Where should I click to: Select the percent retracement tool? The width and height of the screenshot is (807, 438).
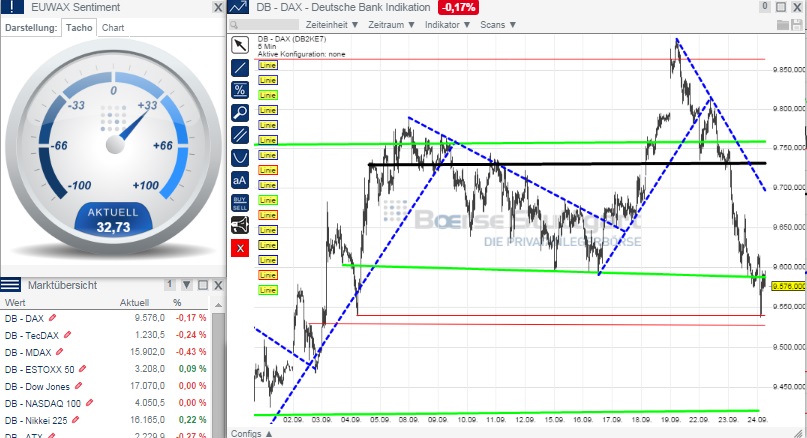click(x=240, y=90)
